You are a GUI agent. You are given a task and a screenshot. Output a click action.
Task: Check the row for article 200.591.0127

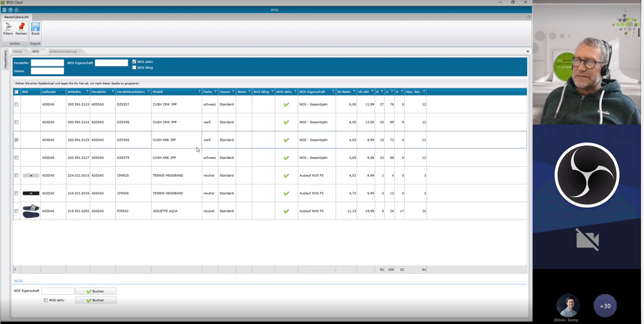[x=17, y=158]
